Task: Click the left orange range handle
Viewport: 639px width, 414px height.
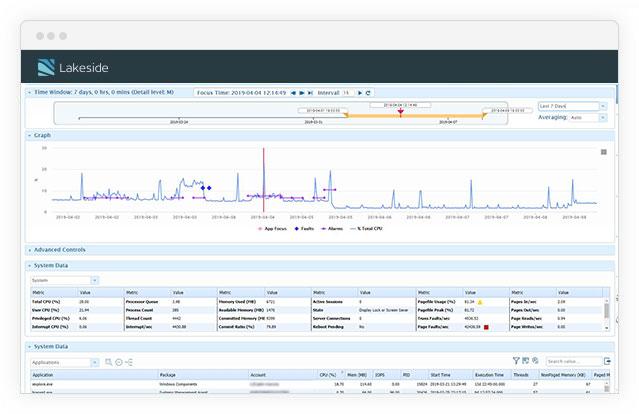Action: (346, 115)
